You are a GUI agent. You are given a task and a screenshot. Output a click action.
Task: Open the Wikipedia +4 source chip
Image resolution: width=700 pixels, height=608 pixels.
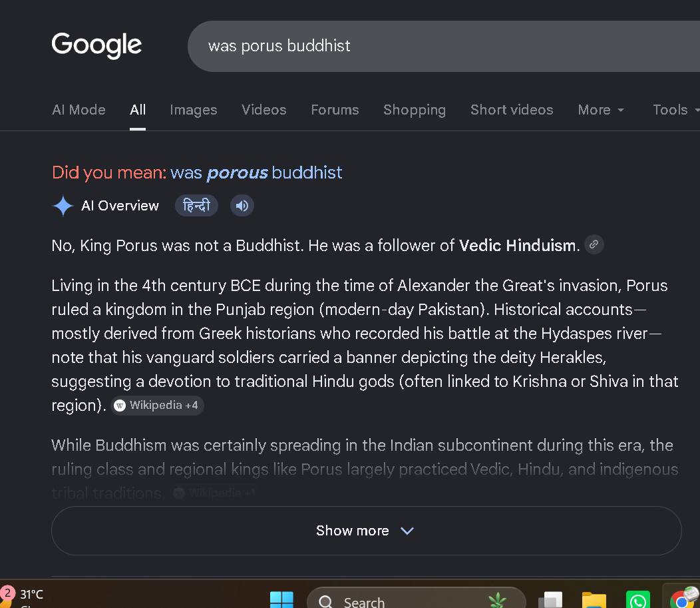pyautogui.click(x=157, y=405)
